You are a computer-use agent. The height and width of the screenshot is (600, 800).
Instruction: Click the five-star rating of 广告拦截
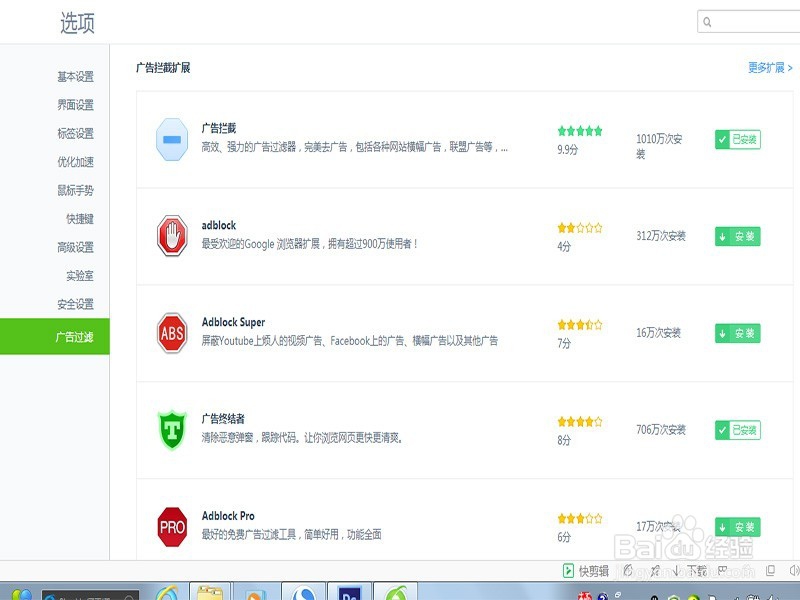pos(579,129)
